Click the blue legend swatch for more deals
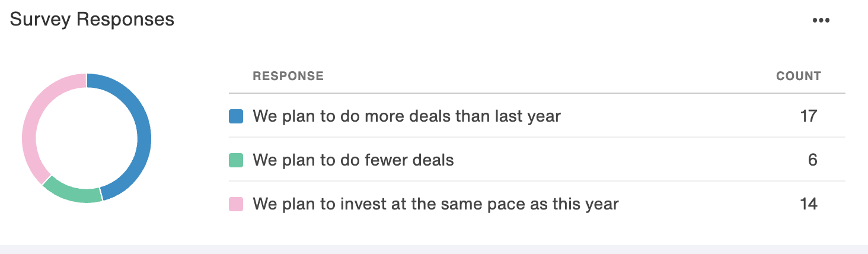The height and width of the screenshot is (254, 868). coord(236,116)
